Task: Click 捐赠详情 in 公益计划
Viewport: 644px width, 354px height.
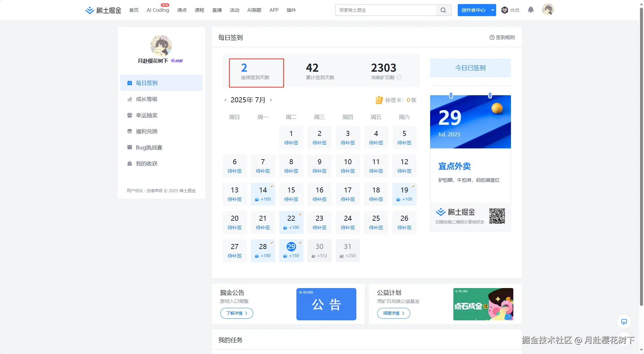Action: point(393,313)
